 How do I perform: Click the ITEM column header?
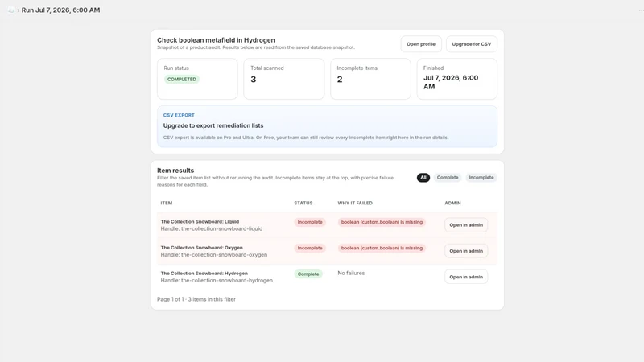(x=167, y=204)
